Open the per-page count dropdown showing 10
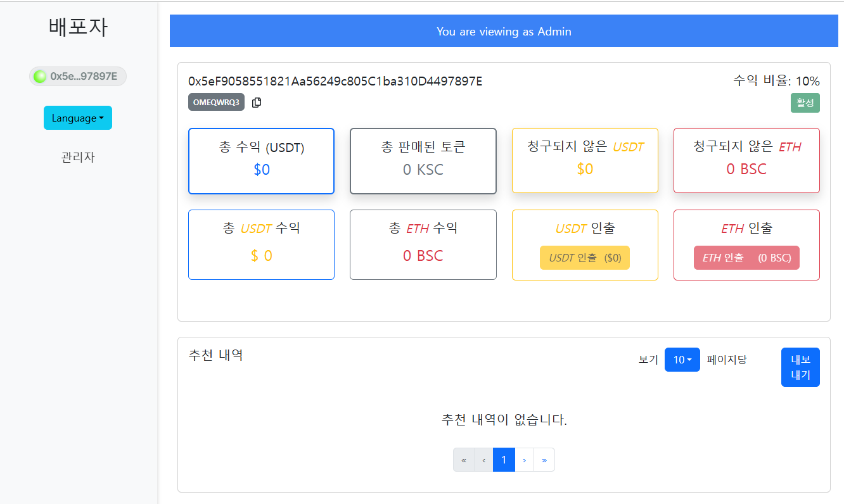 click(x=682, y=359)
